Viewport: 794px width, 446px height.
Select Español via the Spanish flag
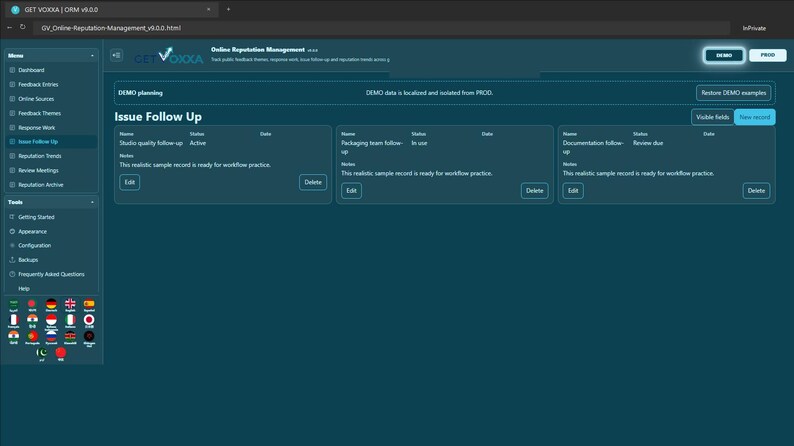89,305
